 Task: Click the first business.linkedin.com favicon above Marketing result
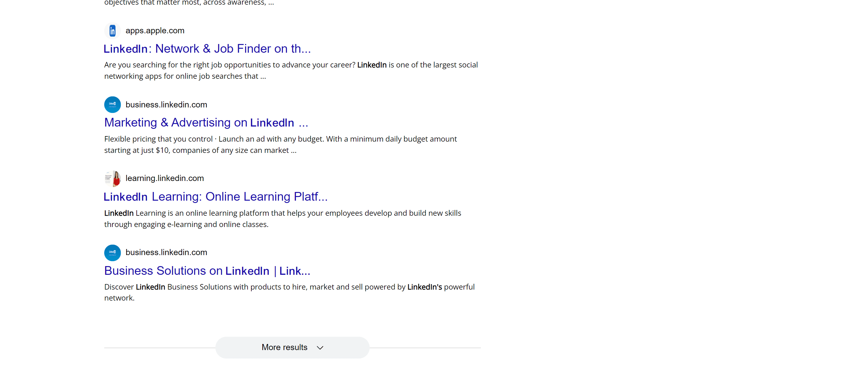tap(112, 105)
